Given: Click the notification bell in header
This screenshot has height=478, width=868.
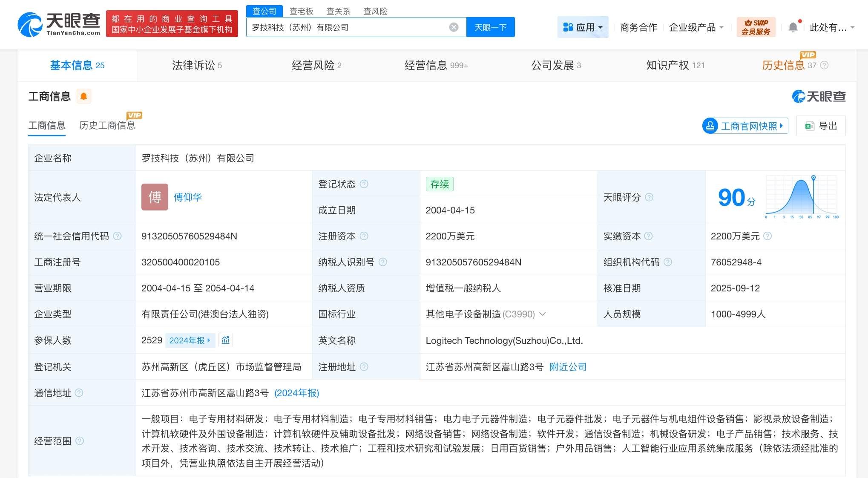Looking at the screenshot, I should point(793,27).
